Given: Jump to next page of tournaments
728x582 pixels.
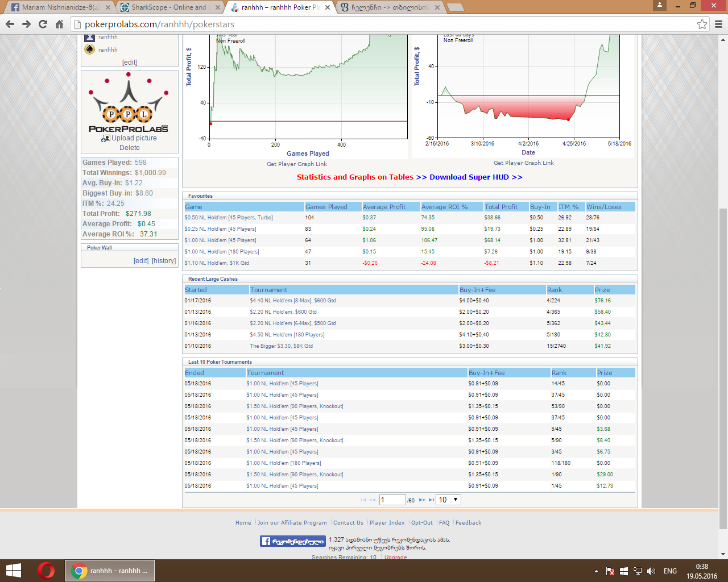Looking at the screenshot, I should [x=422, y=500].
